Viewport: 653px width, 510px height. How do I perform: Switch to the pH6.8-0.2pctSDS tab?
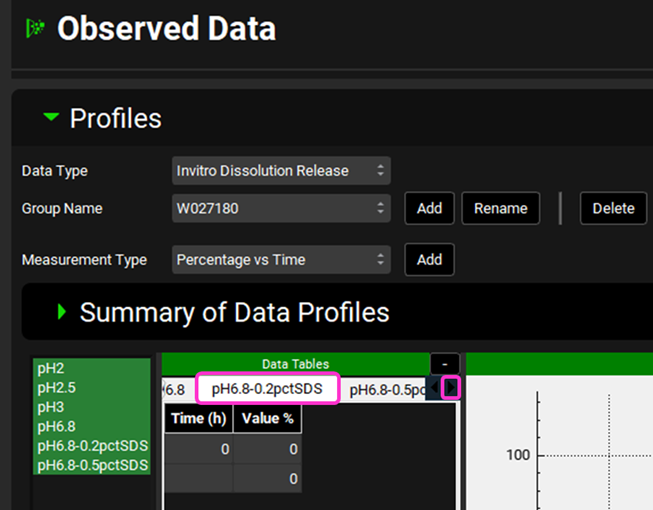click(267, 389)
